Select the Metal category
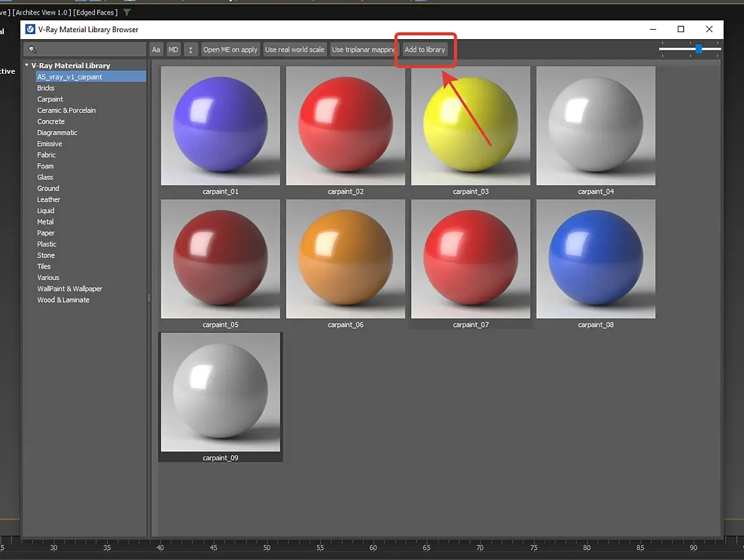Image resolution: width=744 pixels, height=560 pixels. (45, 221)
